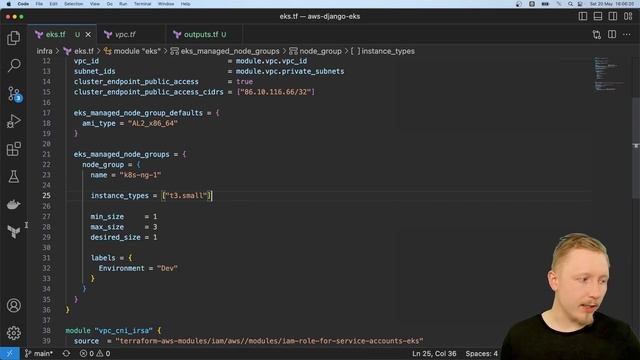
Task: Click the "86.10.116.66/32" cidr value
Action: click(x=276, y=92)
